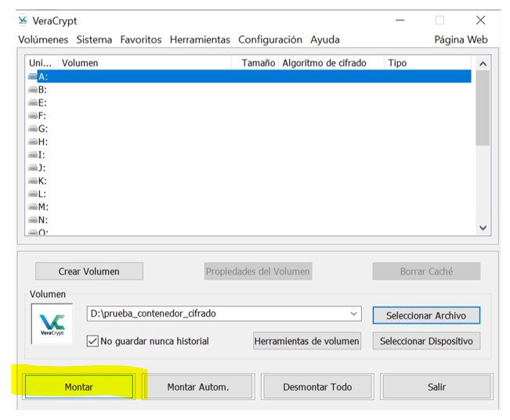Choose drive K: in volume list

click(42, 180)
